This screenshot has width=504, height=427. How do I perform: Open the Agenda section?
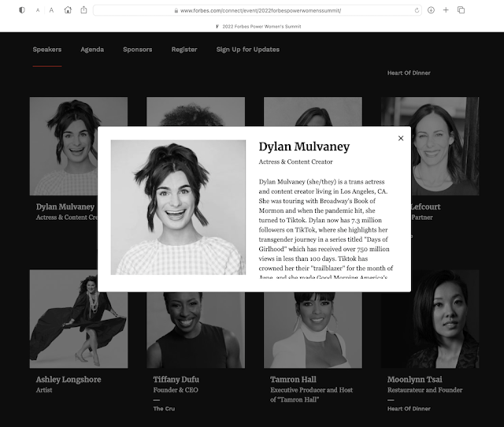tap(92, 50)
